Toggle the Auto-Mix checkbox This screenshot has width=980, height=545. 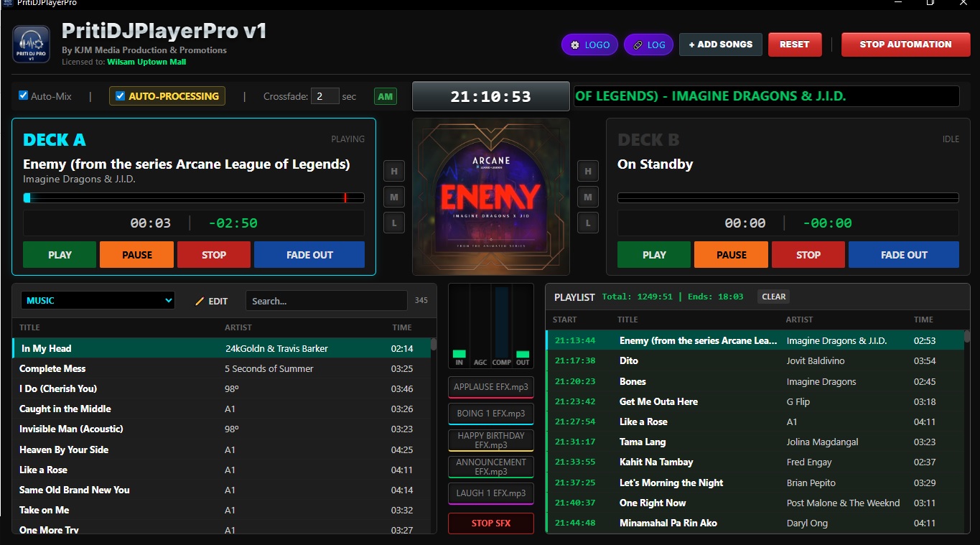pyautogui.click(x=23, y=96)
